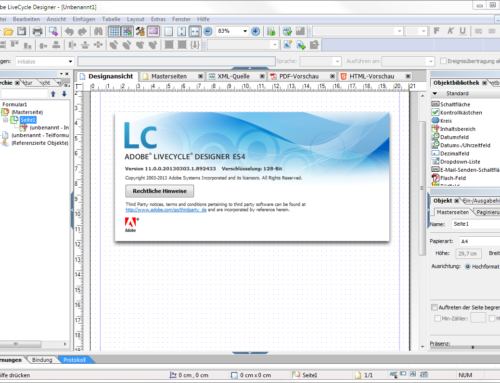Click the Undo arrow icon
Image resolution: width=500 pixels, height=383 pixels.
click(69, 32)
